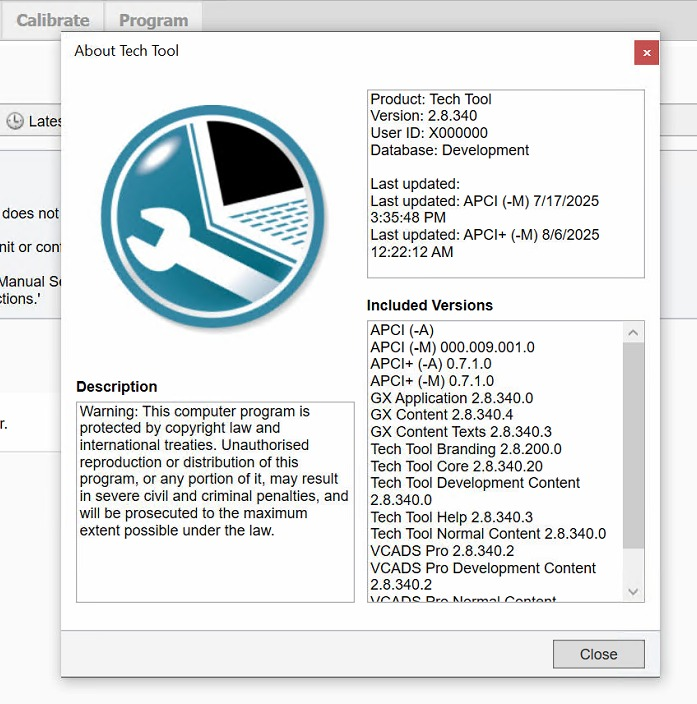Switch to the Calibrate tab

pyautogui.click(x=53, y=20)
